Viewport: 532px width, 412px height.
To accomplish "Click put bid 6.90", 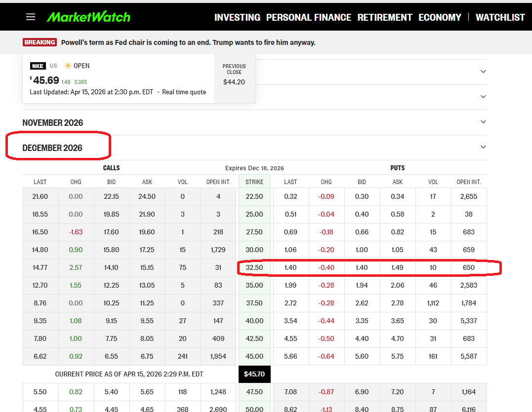I will [x=362, y=392].
